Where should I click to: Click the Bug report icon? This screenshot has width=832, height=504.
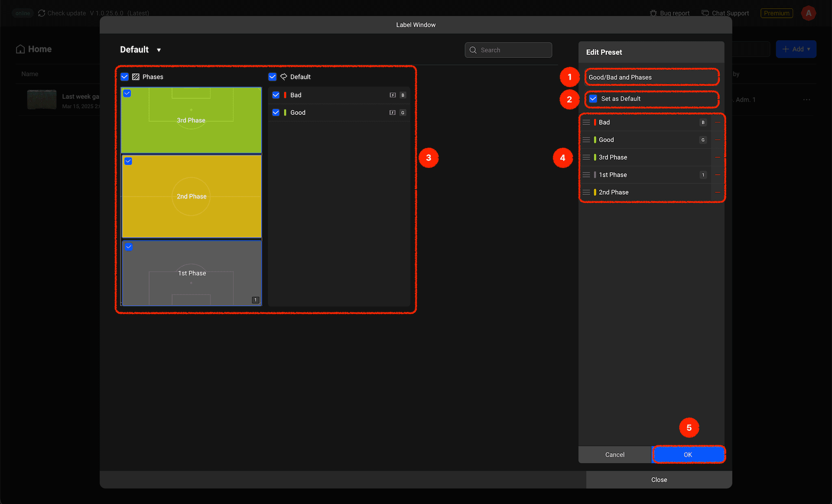point(653,13)
